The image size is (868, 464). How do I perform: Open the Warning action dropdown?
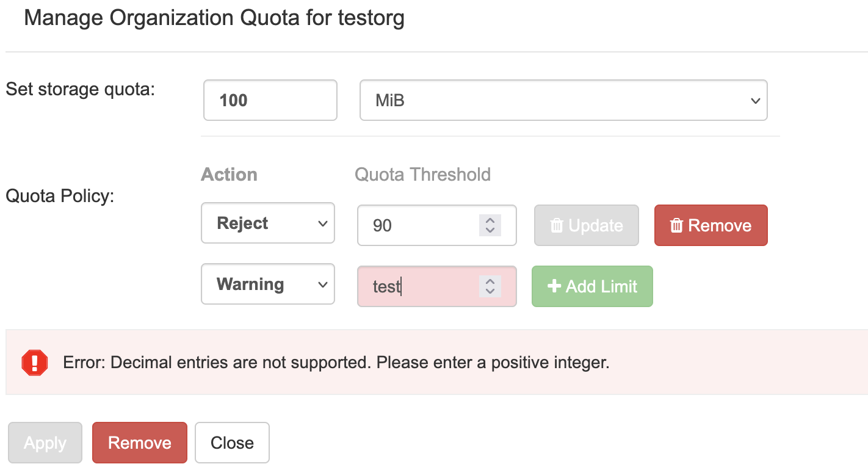[268, 285]
